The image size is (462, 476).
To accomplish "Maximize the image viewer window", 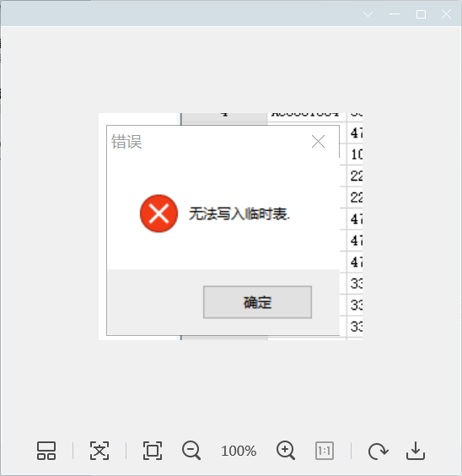I will pyautogui.click(x=421, y=14).
